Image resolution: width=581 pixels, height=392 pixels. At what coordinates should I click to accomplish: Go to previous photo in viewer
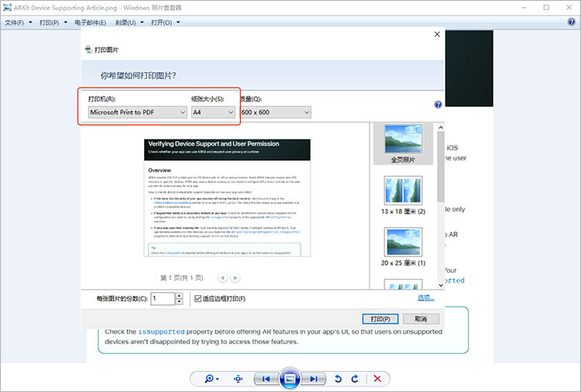tap(266, 379)
